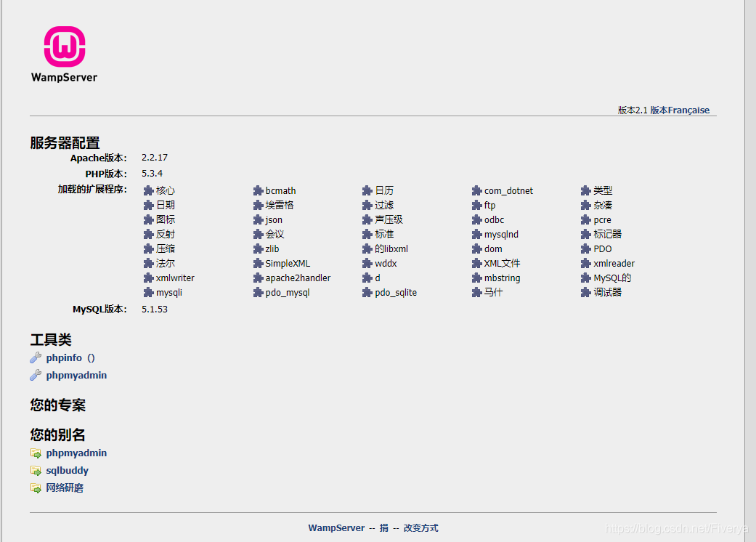Click PHP version value 5.3.4

point(152,174)
